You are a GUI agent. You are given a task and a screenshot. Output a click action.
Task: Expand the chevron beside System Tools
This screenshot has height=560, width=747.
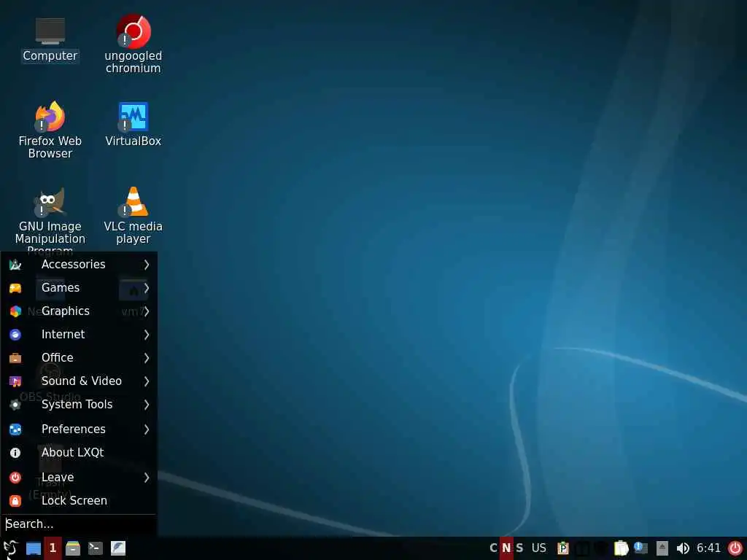click(x=147, y=405)
